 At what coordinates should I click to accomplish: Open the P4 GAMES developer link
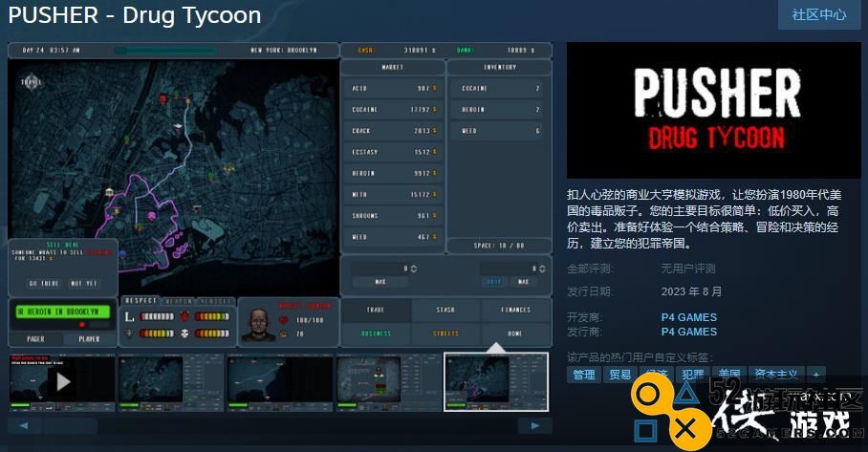point(688,317)
